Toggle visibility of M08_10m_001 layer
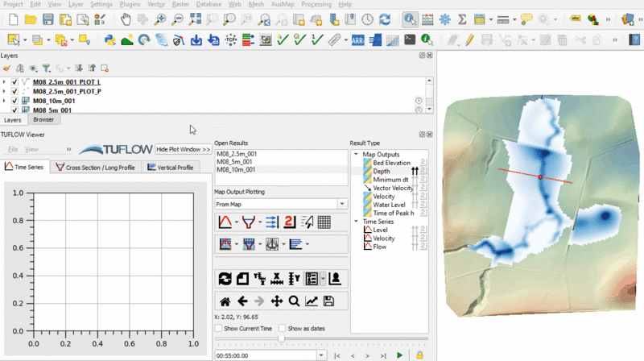This screenshot has height=361, width=644. pos(14,102)
